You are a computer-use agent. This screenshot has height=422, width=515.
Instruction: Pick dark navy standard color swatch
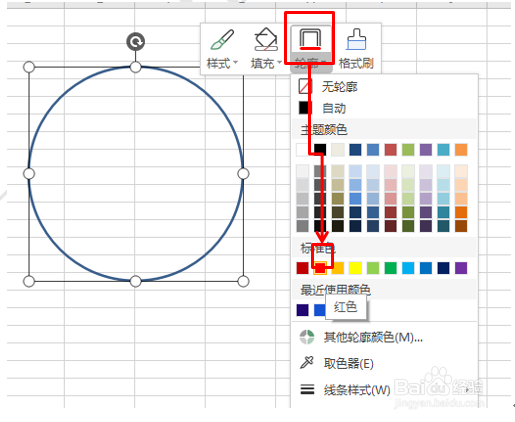pos(444,268)
